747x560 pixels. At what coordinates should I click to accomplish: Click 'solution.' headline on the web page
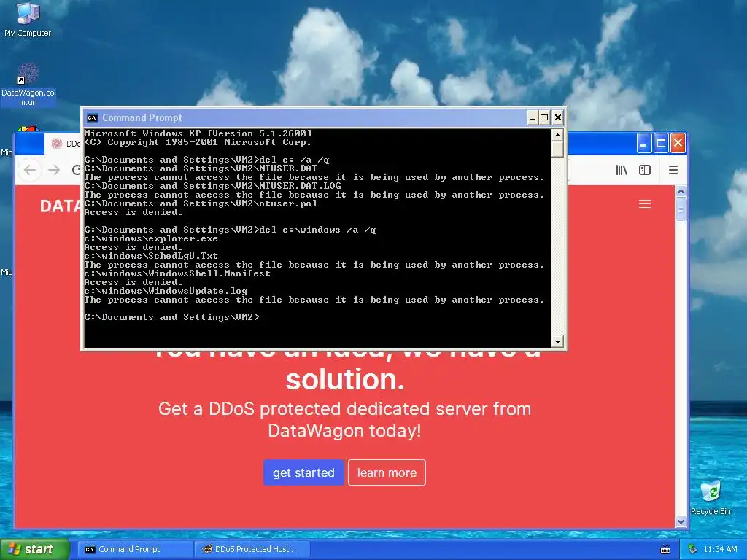345,379
